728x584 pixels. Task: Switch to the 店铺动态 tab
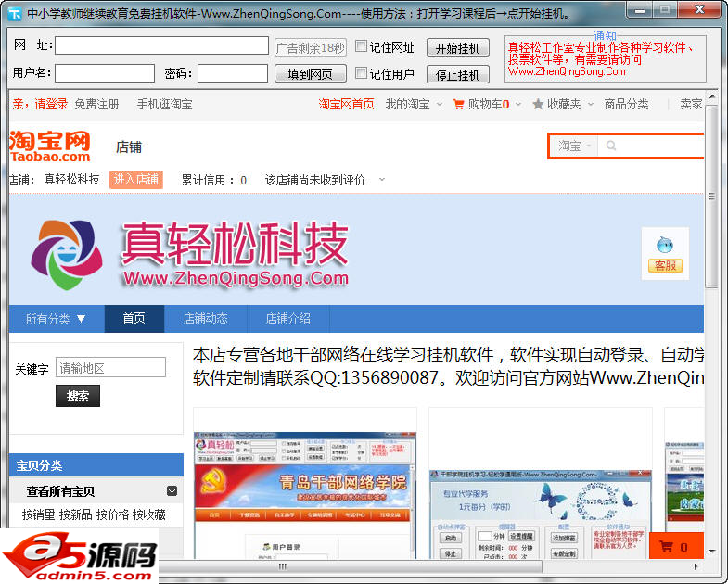tap(205, 319)
